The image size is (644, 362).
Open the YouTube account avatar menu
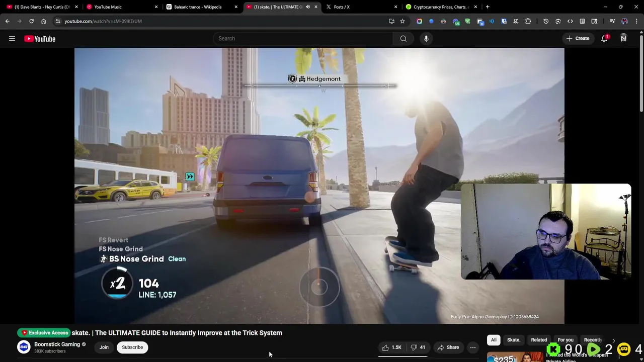point(623,39)
